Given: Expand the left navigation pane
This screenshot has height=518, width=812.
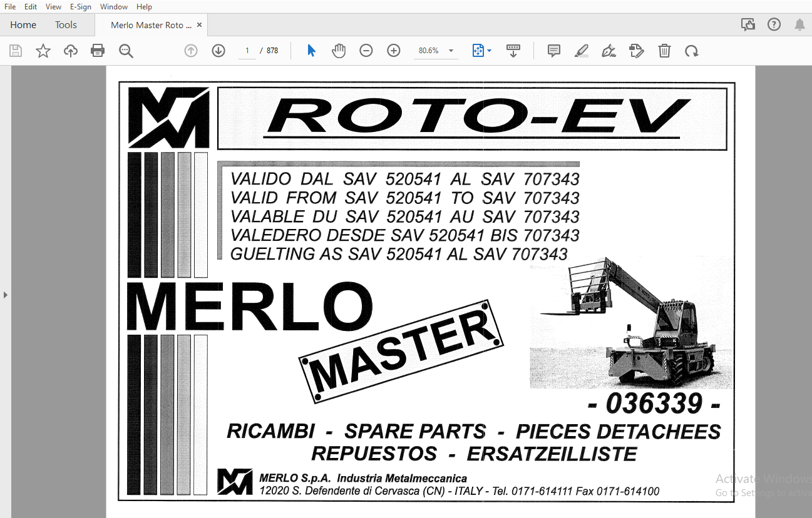Looking at the screenshot, I should [6, 294].
